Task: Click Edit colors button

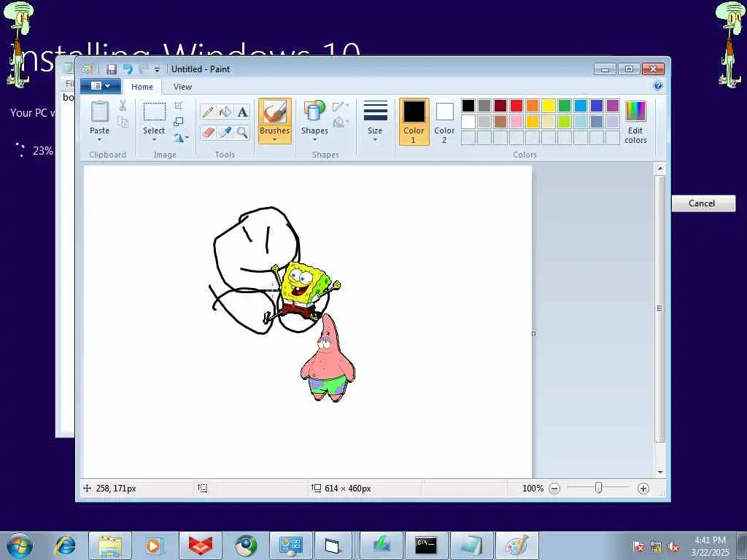Action: tap(636, 122)
